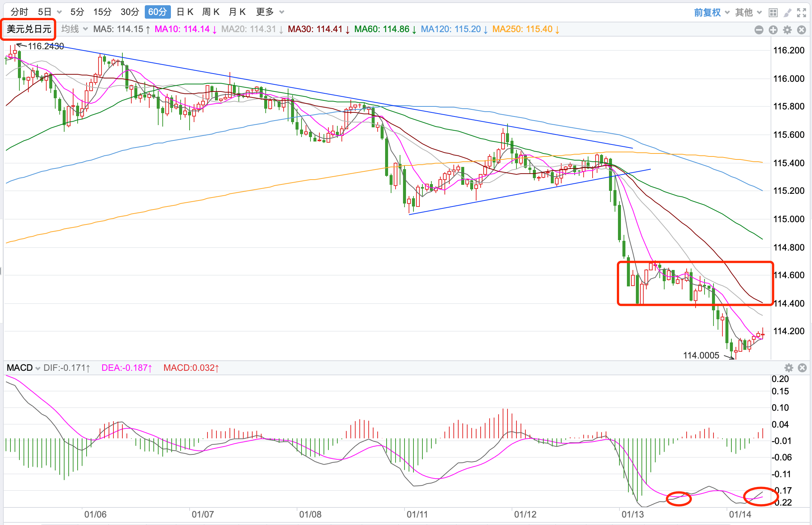Select the drawing brush tool
The height and width of the screenshot is (525, 812).
787,13
